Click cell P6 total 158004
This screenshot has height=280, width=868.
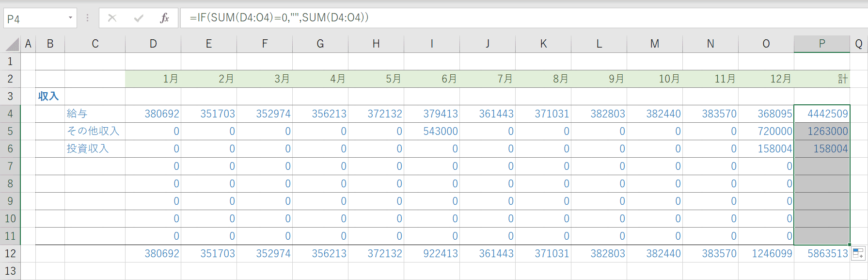point(822,149)
